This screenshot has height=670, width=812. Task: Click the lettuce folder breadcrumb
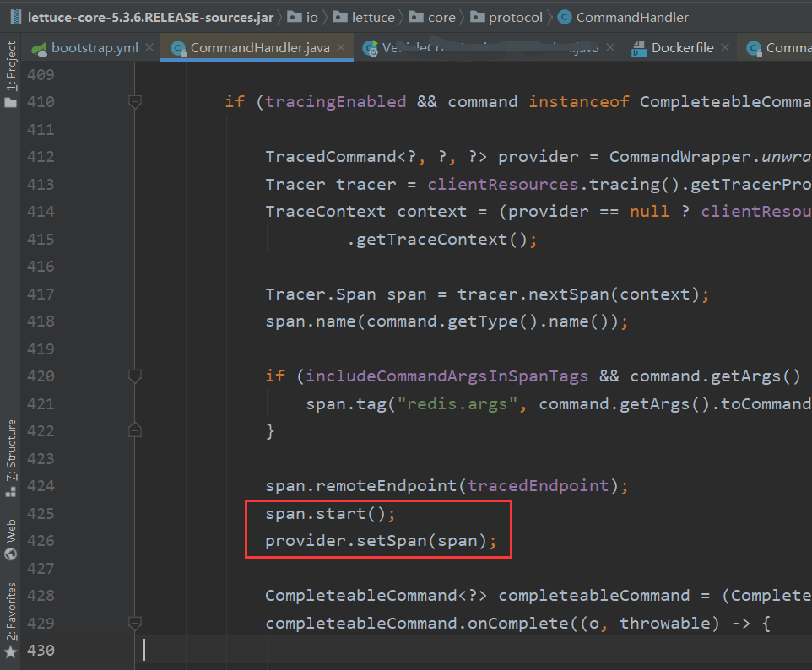click(x=364, y=17)
